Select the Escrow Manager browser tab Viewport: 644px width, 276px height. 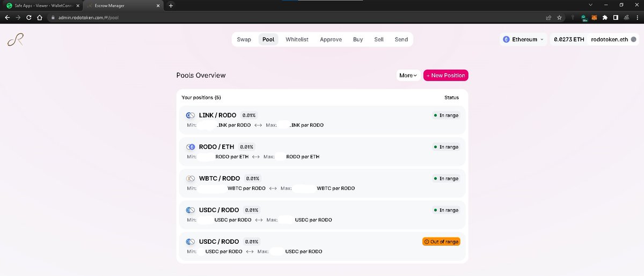(122, 5)
